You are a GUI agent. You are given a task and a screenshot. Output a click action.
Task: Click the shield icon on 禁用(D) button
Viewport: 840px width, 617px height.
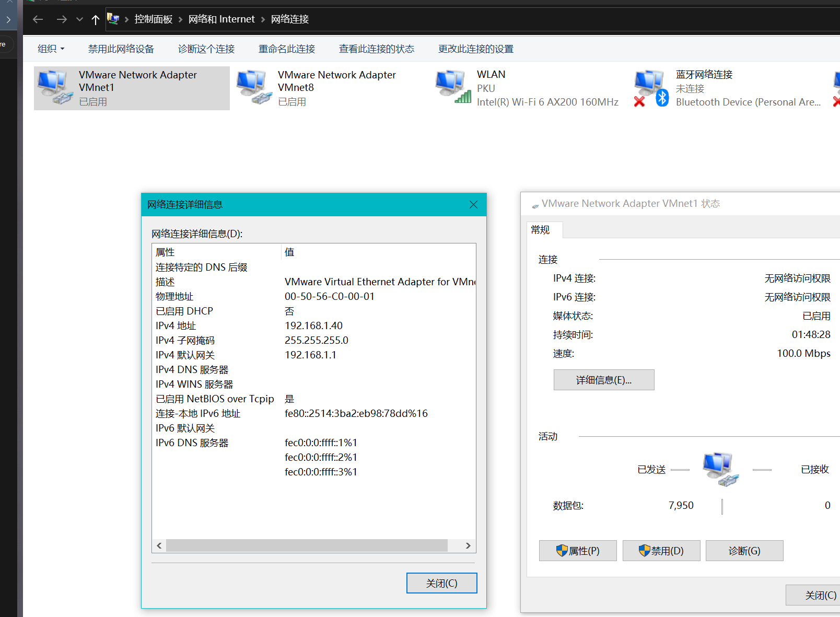[x=645, y=550]
